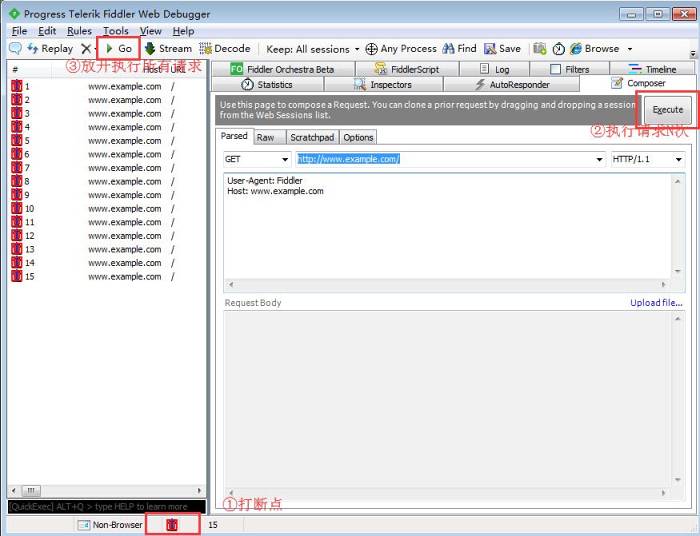Image resolution: width=700 pixels, height=536 pixels.
Task: Open Find with binoculars icon
Action: click(x=459, y=49)
